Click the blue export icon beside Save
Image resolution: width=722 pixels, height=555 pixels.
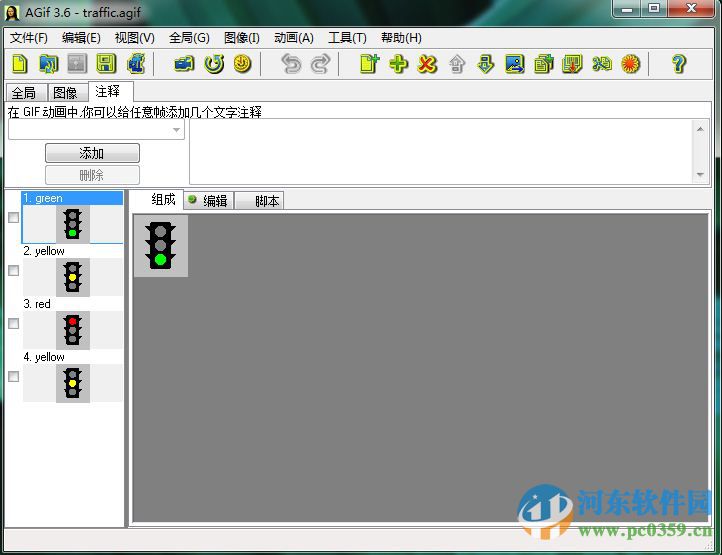point(136,64)
